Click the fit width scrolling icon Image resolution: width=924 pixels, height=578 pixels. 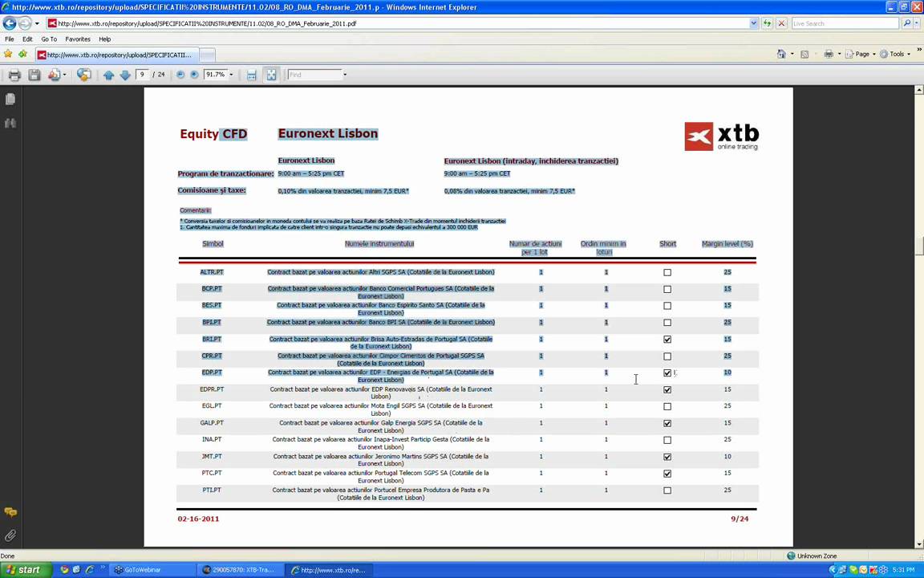click(252, 75)
